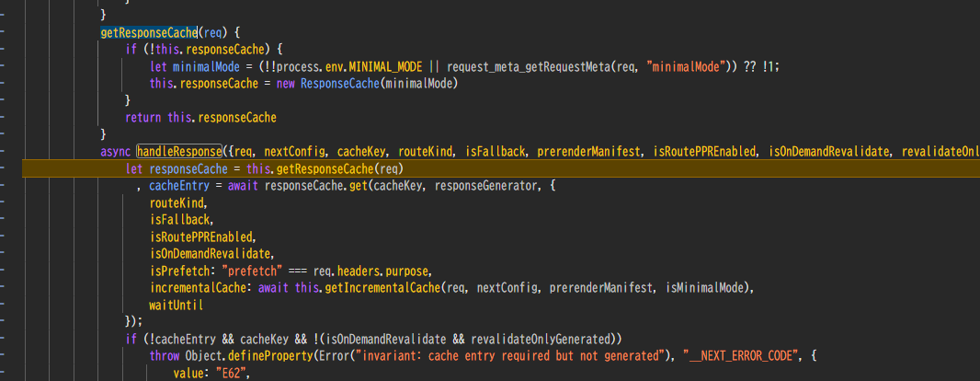This screenshot has height=381, width=980.
Task: Click the routeKind property on its own line
Action: point(177,202)
